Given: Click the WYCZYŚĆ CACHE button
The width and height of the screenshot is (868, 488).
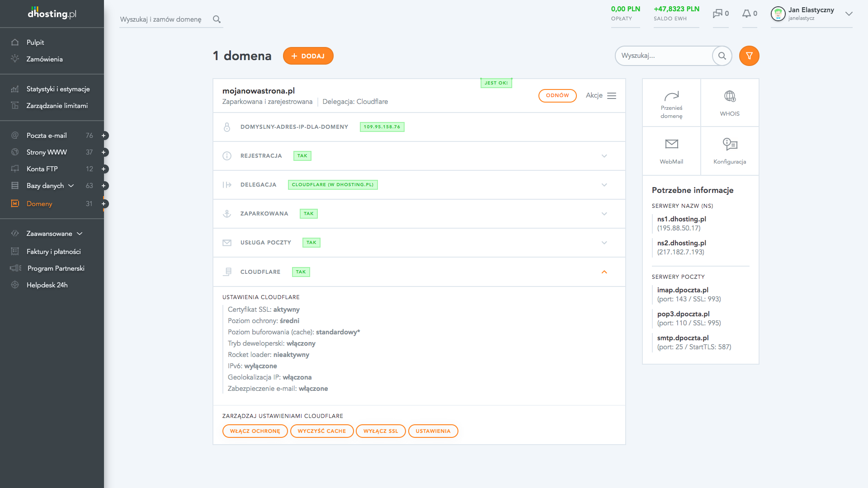Looking at the screenshot, I should tap(322, 431).
